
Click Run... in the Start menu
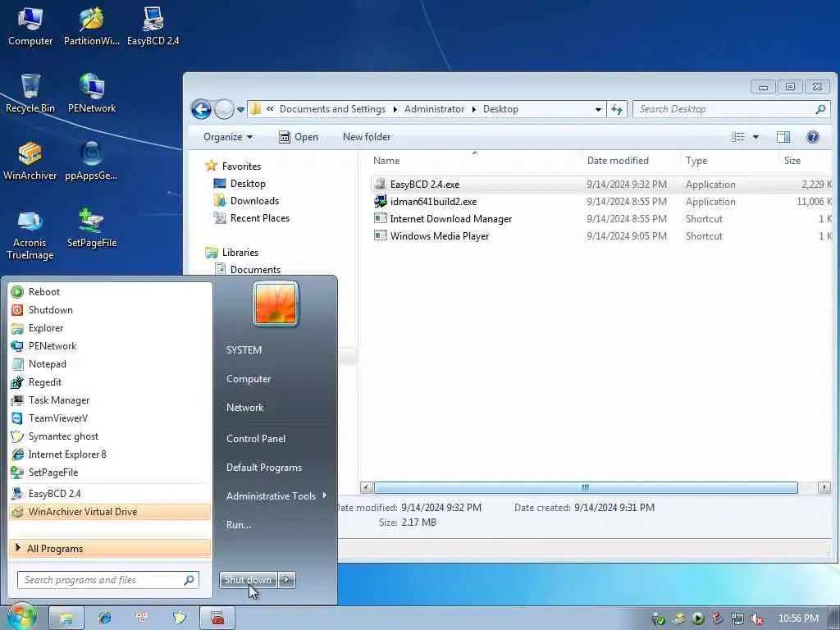pos(239,525)
